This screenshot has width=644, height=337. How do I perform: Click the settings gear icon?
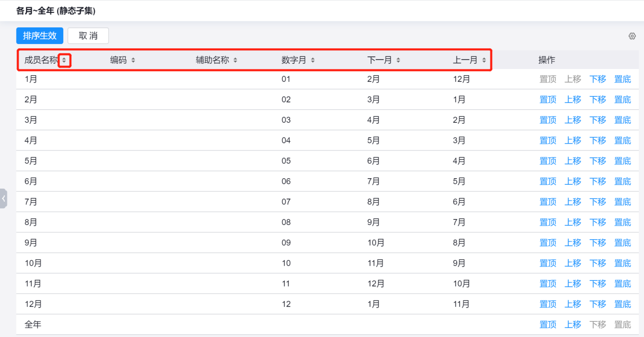[632, 36]
